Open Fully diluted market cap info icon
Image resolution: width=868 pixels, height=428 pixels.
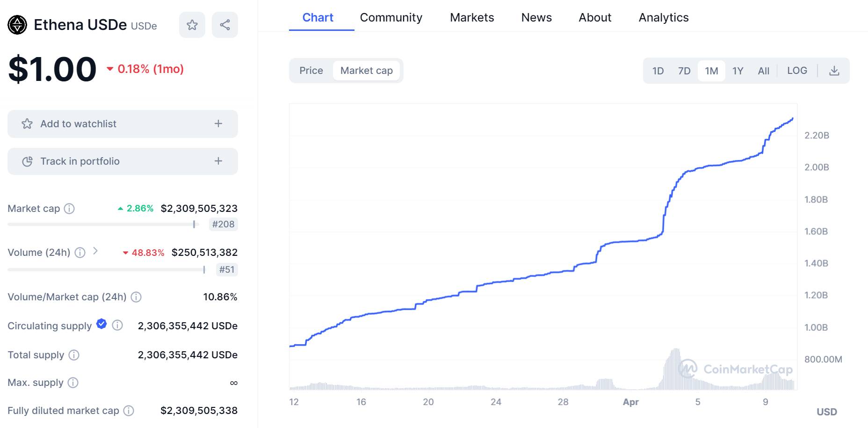129,411
